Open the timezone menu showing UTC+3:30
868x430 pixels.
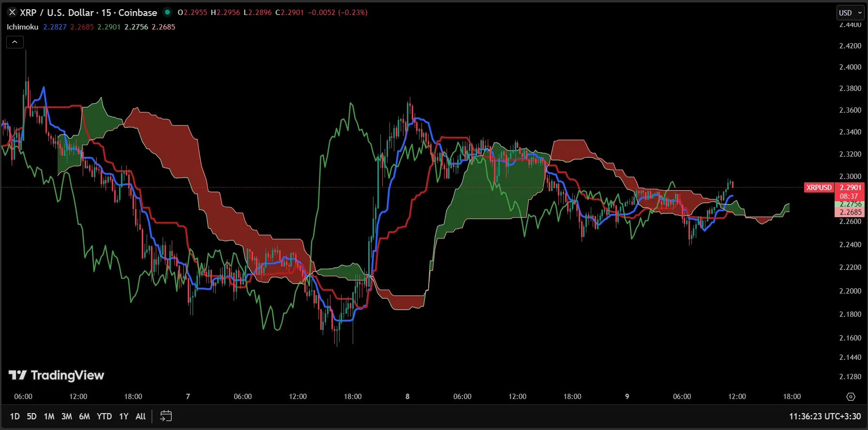(824, 416)
